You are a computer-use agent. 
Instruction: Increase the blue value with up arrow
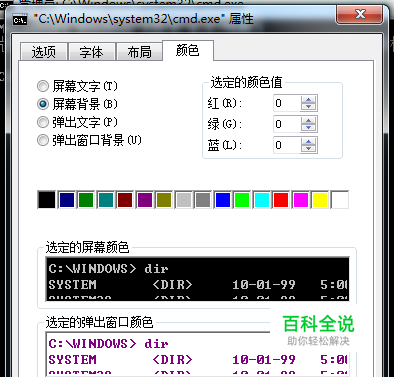[x=309, y=141]
